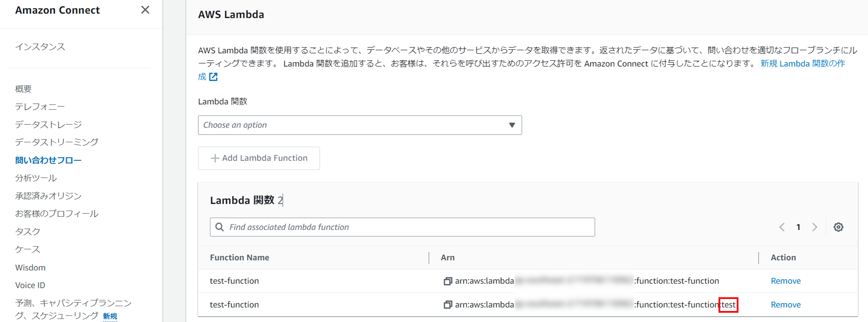Copy ARN of the second Lambda row
The width and height of the screenshot is (868, 322).
(447, 305)
